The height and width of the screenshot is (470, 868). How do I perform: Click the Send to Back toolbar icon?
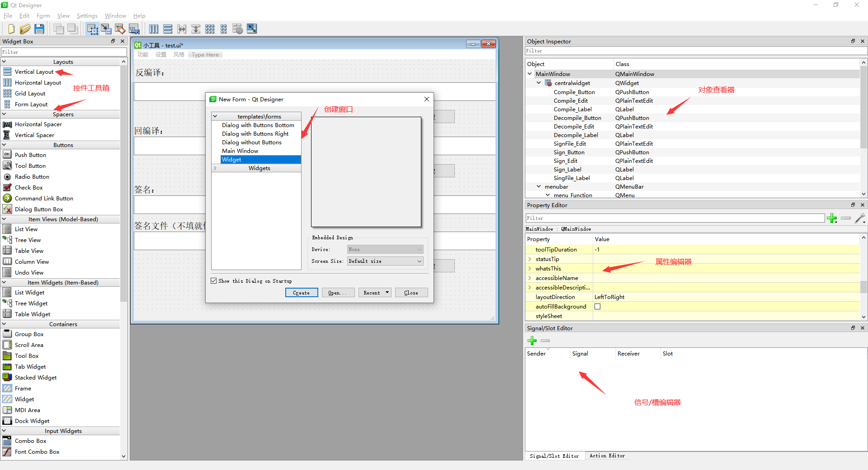click(59, 29)
